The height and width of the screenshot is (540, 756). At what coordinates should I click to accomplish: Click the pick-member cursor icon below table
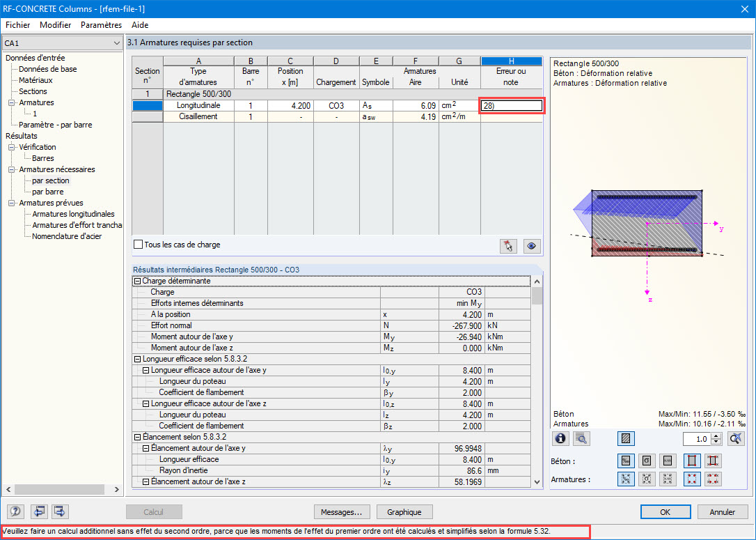pos(508,246)
